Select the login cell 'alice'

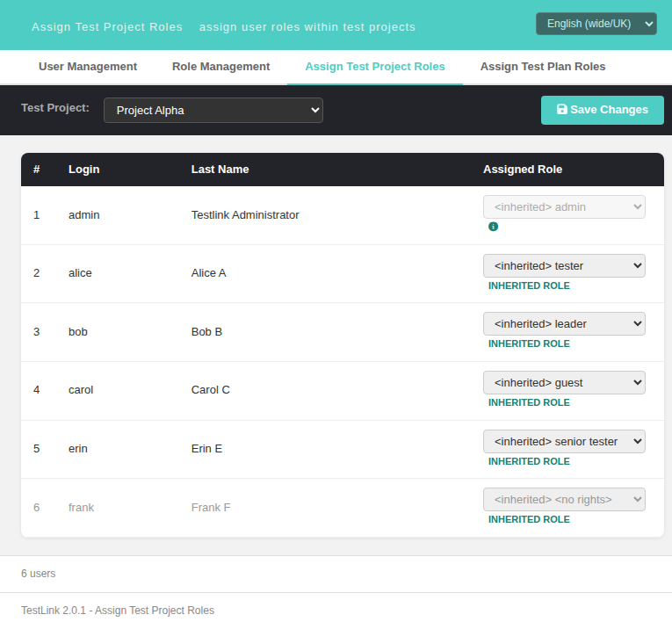click(80, 273)
